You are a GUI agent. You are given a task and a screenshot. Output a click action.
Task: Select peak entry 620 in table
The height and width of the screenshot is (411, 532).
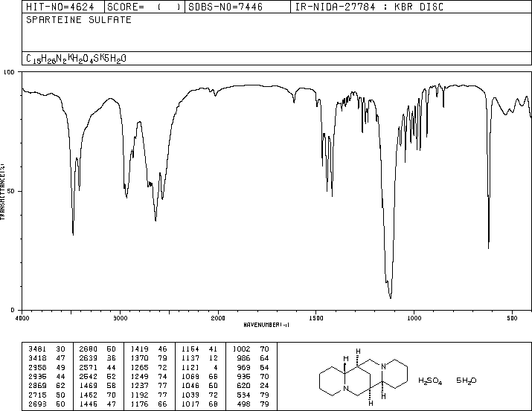coord(253,386)
